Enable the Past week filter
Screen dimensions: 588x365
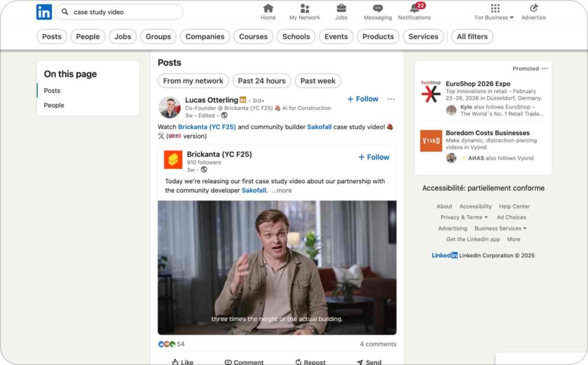318,80
